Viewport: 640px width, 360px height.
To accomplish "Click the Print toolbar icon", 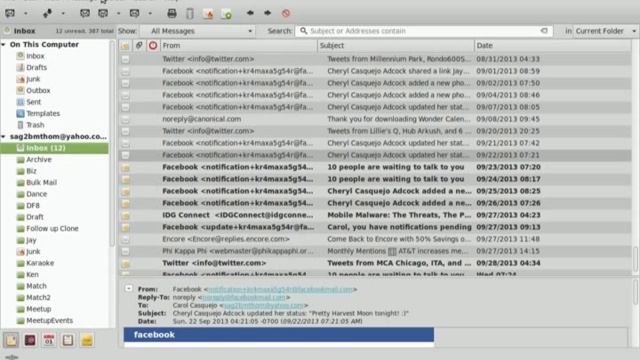I will [x=172, y=13].
